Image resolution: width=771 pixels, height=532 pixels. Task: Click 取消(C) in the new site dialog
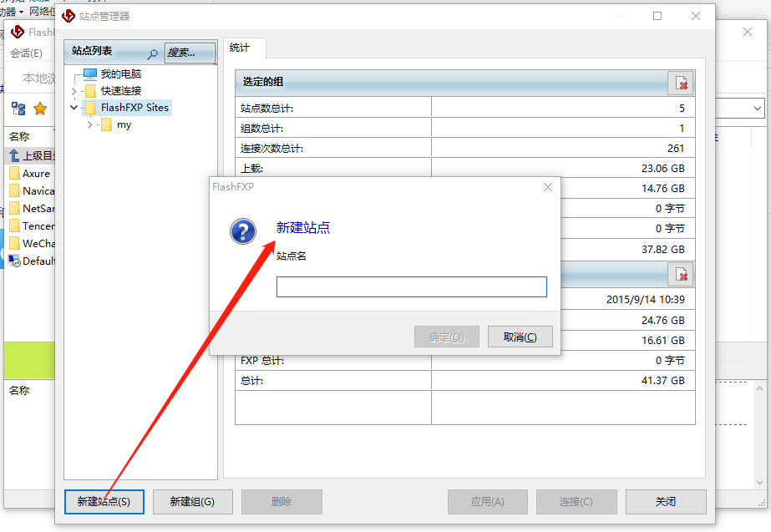[520, 337]
